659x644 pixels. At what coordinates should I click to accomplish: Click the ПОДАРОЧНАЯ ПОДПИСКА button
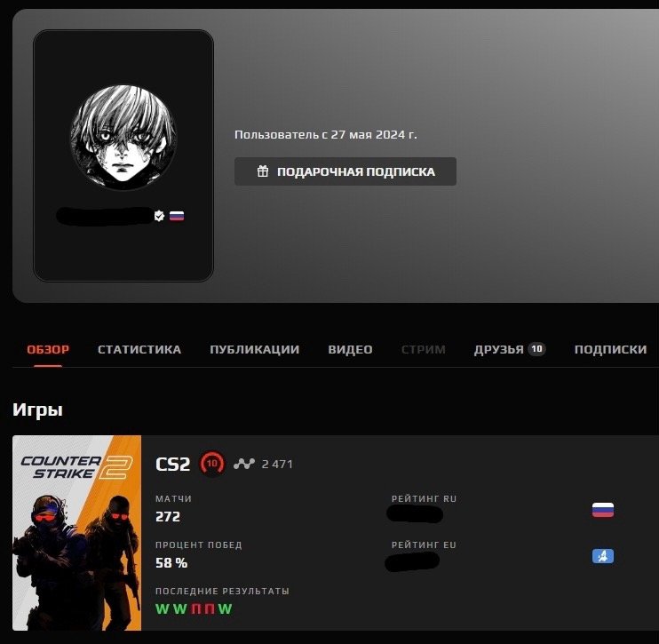pyautogui.click(x=345, y=171)
